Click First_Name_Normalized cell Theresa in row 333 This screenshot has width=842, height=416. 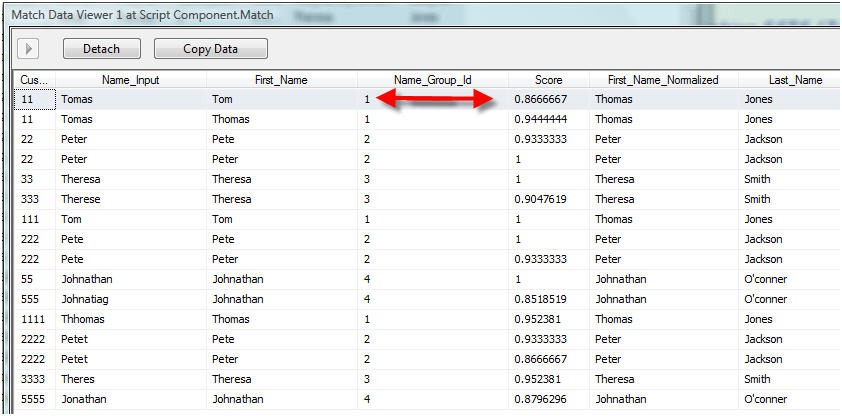point(664,199)
